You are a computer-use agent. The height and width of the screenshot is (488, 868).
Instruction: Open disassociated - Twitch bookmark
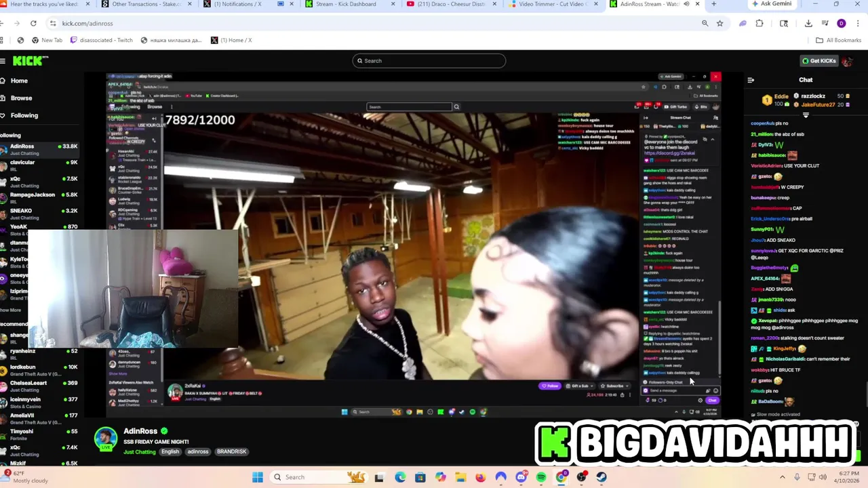tap(102, 40)
